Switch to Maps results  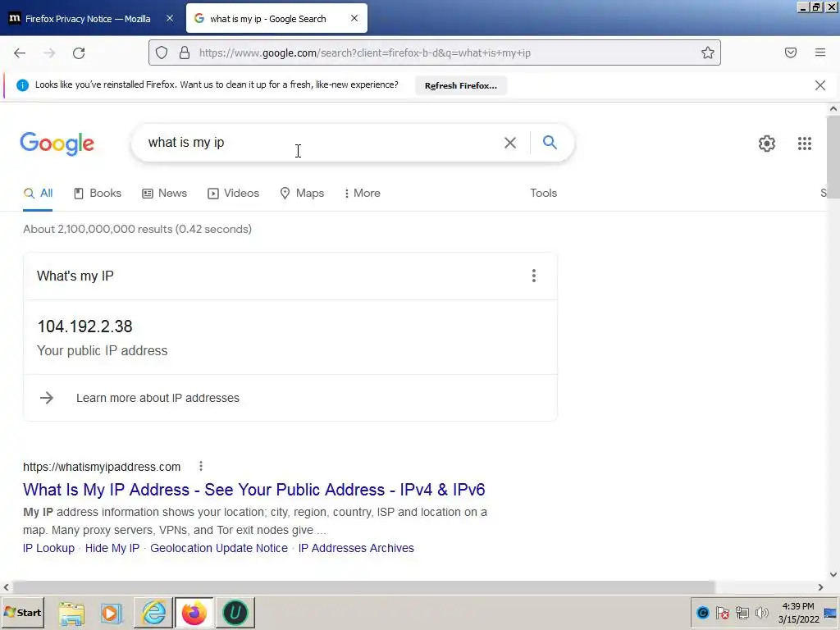click(302, 194)
